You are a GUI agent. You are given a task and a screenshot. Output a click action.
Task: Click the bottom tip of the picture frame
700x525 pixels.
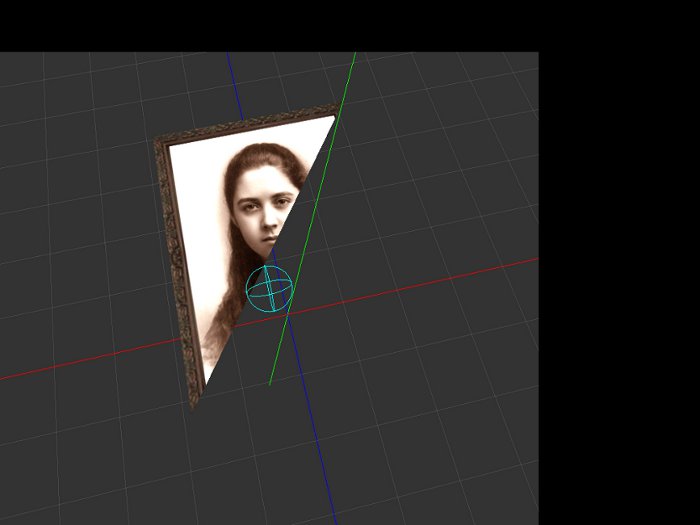[195, 403]
